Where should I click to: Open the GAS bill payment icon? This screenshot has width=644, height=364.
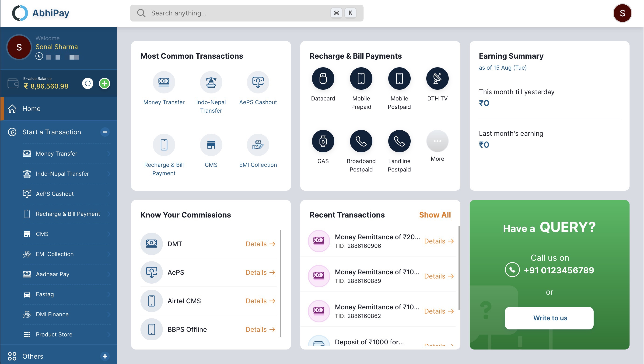coord(323,141)
